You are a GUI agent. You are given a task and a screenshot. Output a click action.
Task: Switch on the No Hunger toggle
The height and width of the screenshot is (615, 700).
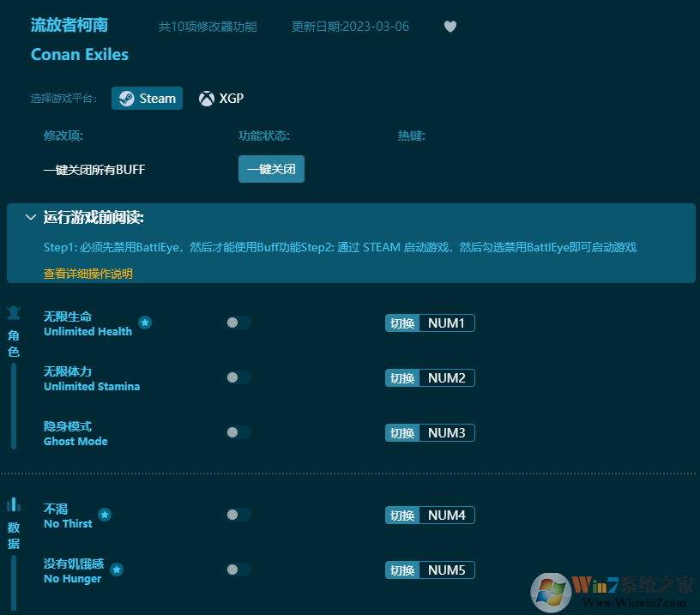(x=238, y=570)
